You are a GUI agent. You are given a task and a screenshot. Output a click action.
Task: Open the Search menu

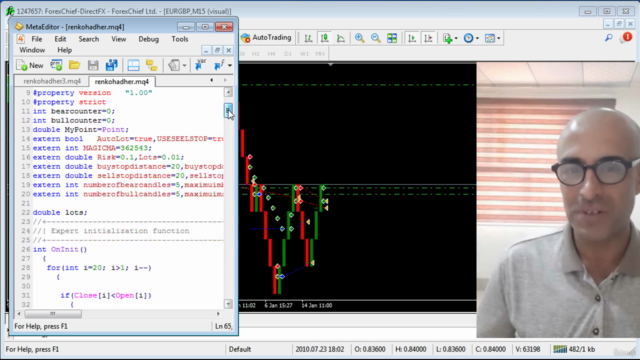89,39
